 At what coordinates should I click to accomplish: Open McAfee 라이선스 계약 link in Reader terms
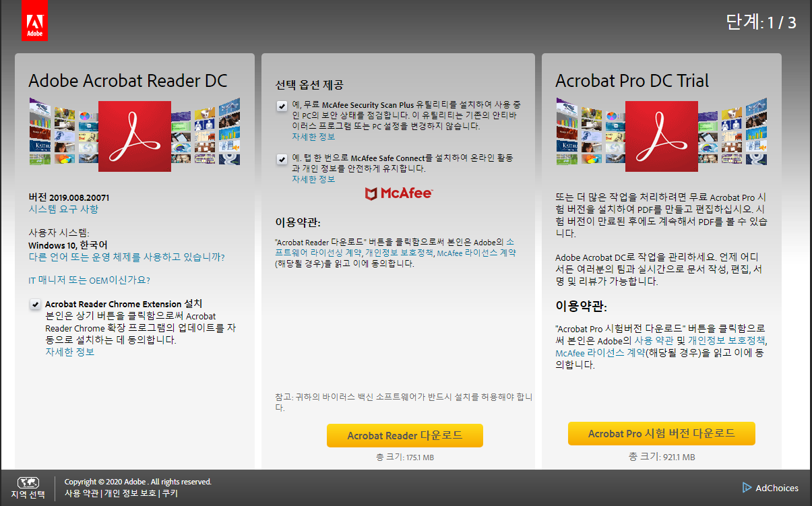(x=476, y=253)
